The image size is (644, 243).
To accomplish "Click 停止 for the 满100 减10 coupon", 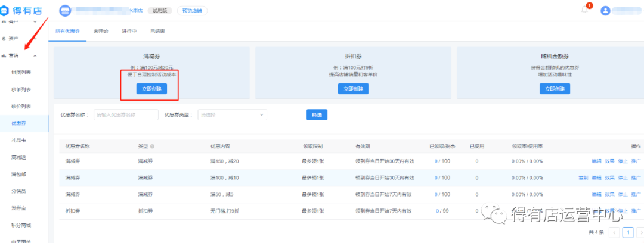I will [623, 177].
